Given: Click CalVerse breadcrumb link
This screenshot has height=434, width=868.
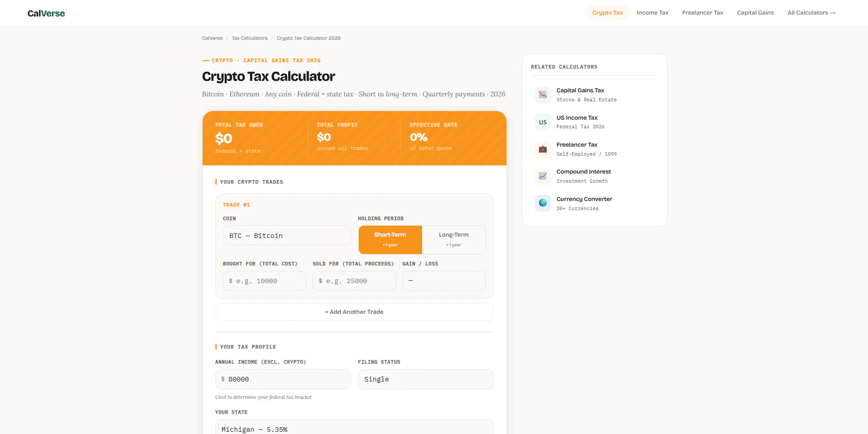Looking at the screenshot, I should tap(212, 38).
